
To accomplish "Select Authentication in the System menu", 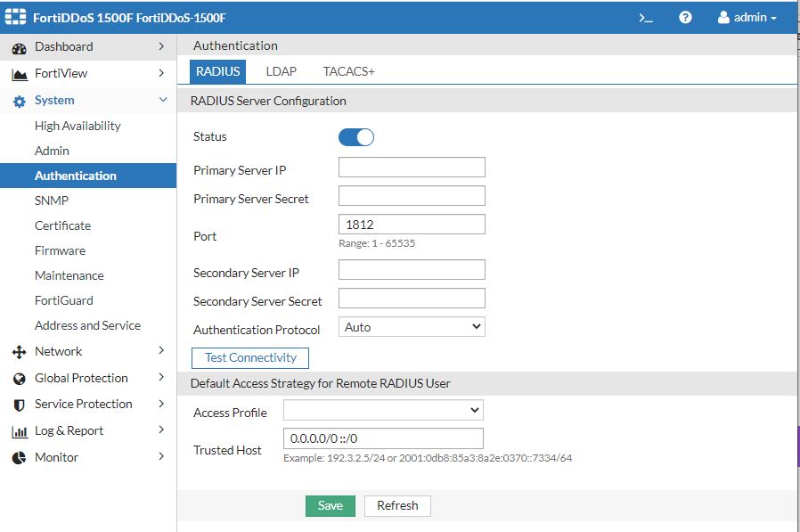I will (x=88, y=176).
